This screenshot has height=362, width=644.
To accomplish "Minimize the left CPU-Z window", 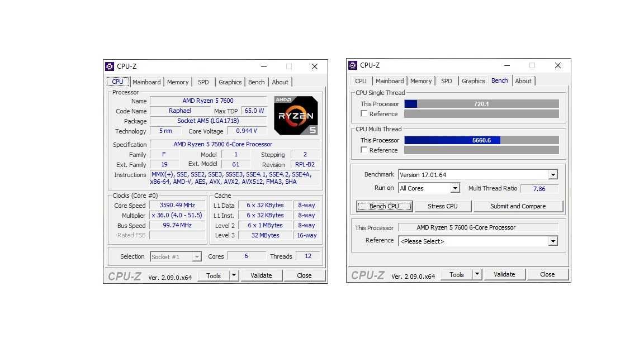I will click(x=264, y=66).
